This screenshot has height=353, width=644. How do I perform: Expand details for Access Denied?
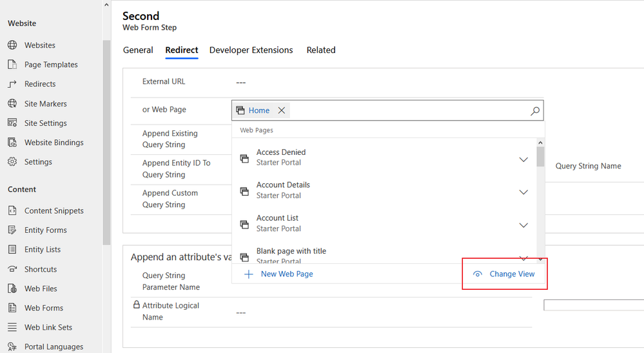(x=523, y=159)
